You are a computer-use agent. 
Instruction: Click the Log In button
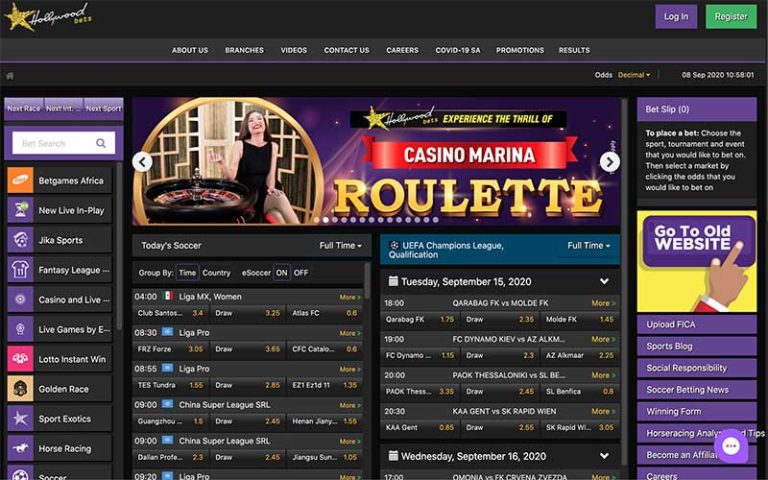[x=676, y=17]
